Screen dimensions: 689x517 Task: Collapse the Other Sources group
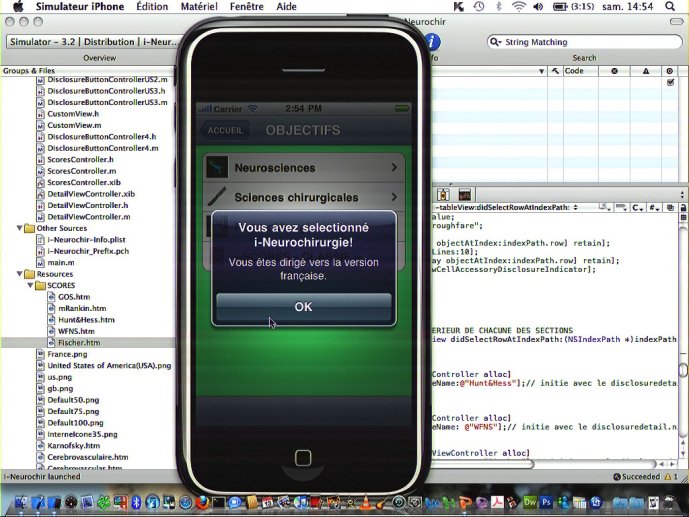tap(19, 228)
